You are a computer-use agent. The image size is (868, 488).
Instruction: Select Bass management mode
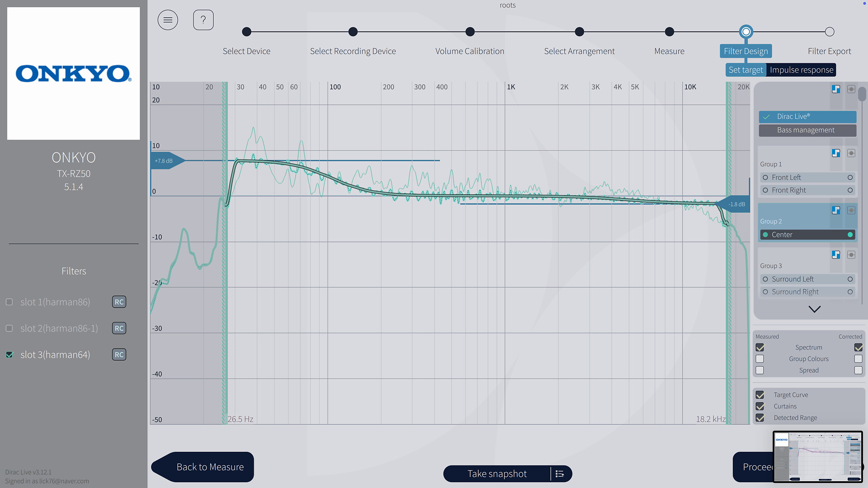click(807, 130)
